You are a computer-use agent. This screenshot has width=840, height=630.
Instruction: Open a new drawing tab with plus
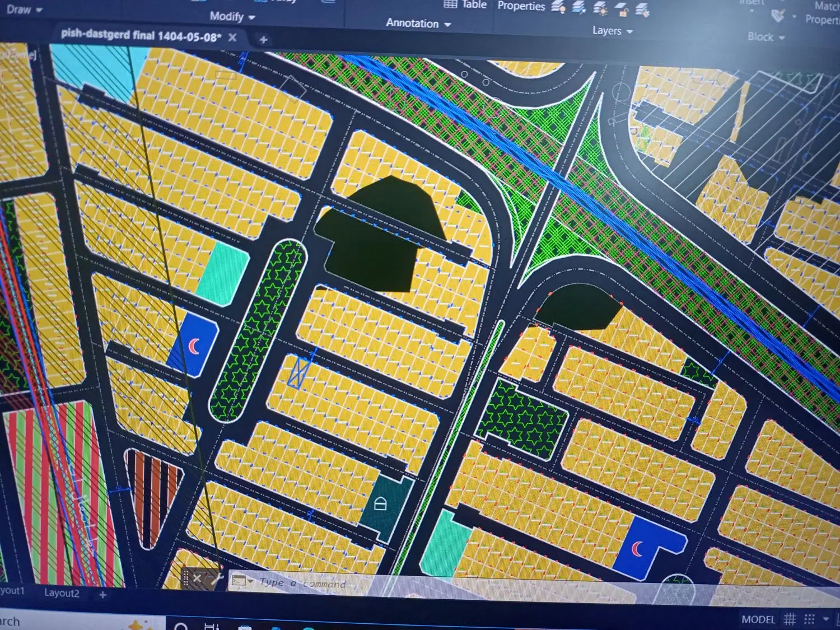263,39
